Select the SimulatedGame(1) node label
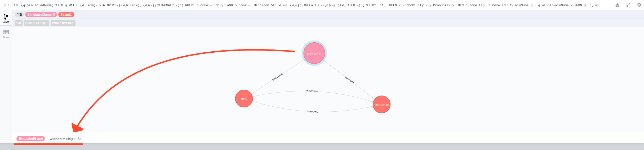 pos(41,15)
